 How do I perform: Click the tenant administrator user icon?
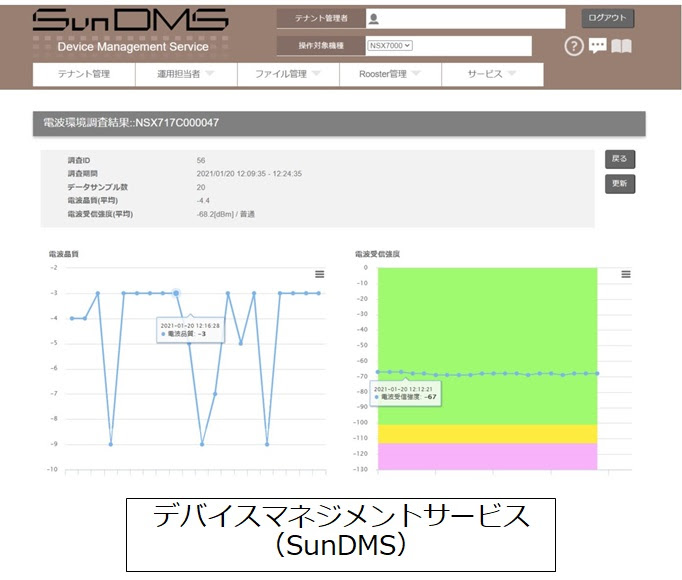373,19
